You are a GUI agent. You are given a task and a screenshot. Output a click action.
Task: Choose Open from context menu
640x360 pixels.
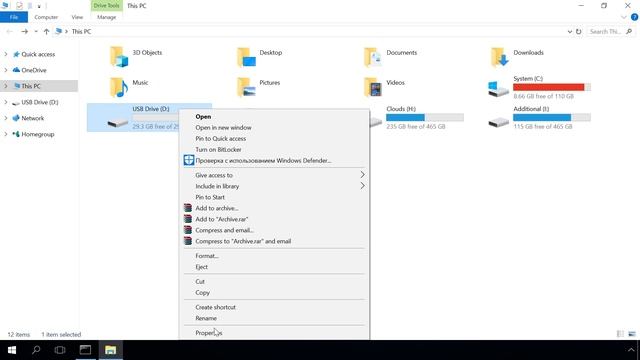(x=274, y=116)
